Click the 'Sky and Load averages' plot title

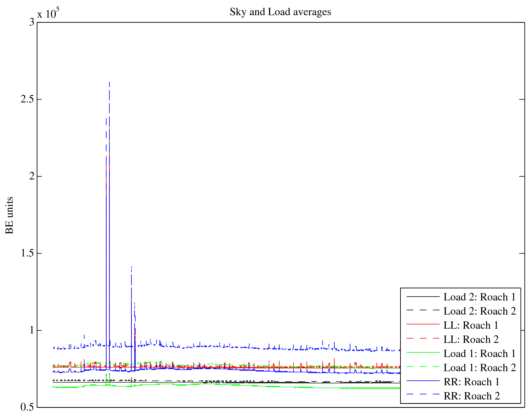coord(280,12)
